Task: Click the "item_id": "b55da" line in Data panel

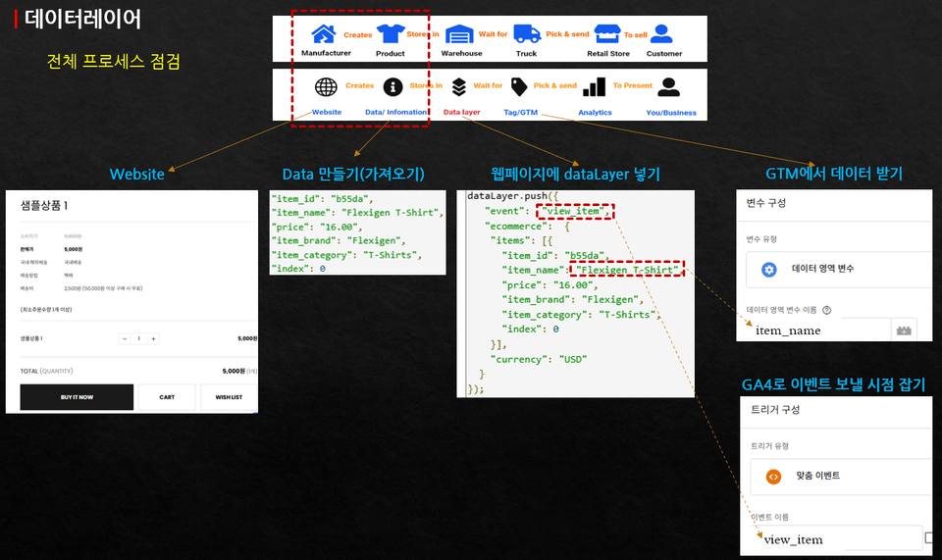Action: coord(323,199)
